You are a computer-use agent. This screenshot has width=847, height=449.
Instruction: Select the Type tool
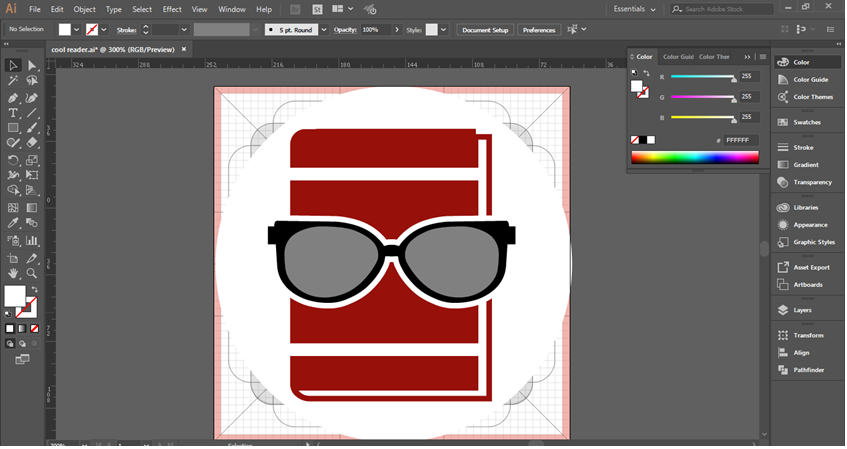pos(13,113)
